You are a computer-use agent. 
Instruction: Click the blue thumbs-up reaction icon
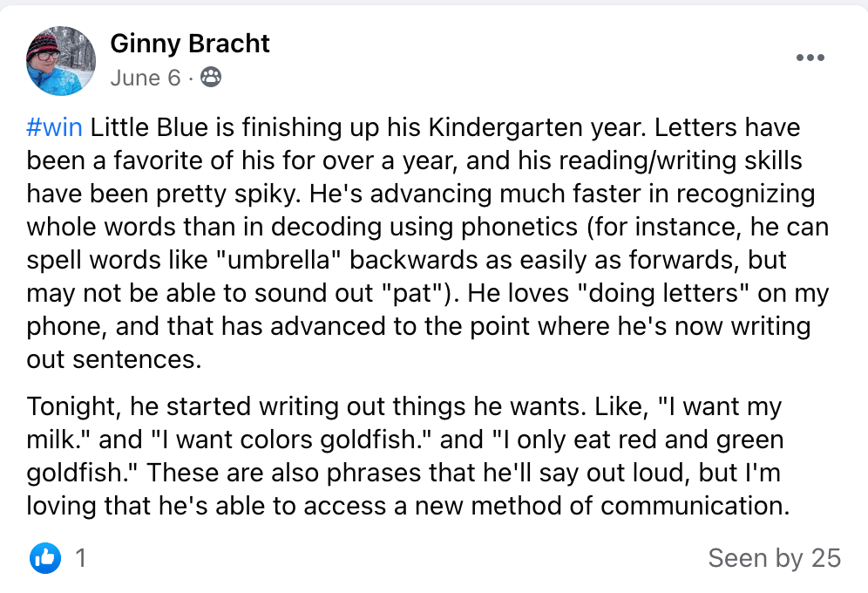coord(45,557)
